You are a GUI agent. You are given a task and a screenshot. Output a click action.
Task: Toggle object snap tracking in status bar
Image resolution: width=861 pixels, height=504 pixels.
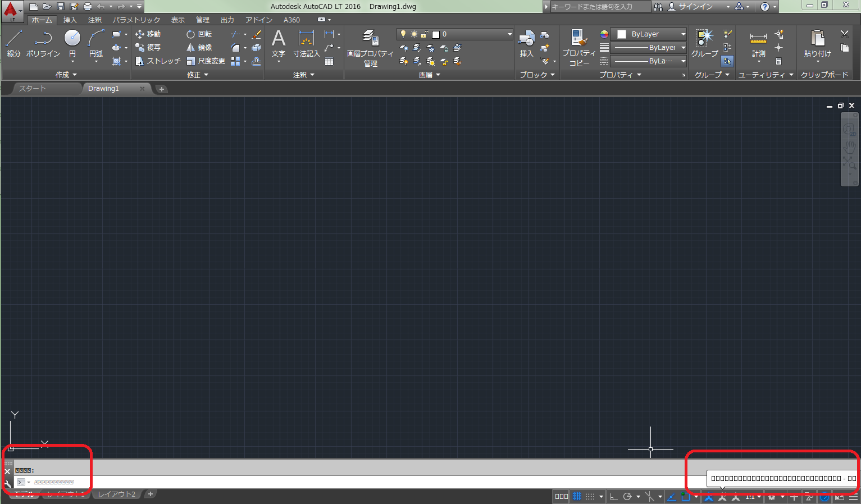pyautogui.click(x=671, y=497)
